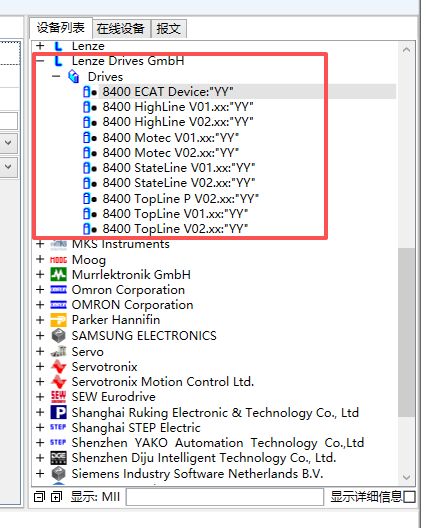Expand the Moog vendor node
Image resolution: width=421 pixels, height=528 pixels.
coord(40,259)
